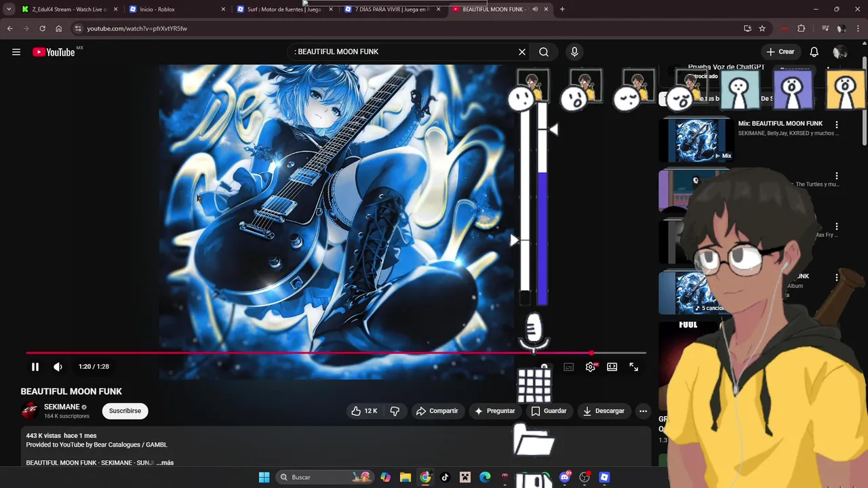Open options for the Max Fry video
Viewport: 868px width, 488px height.
coord(837,226)
